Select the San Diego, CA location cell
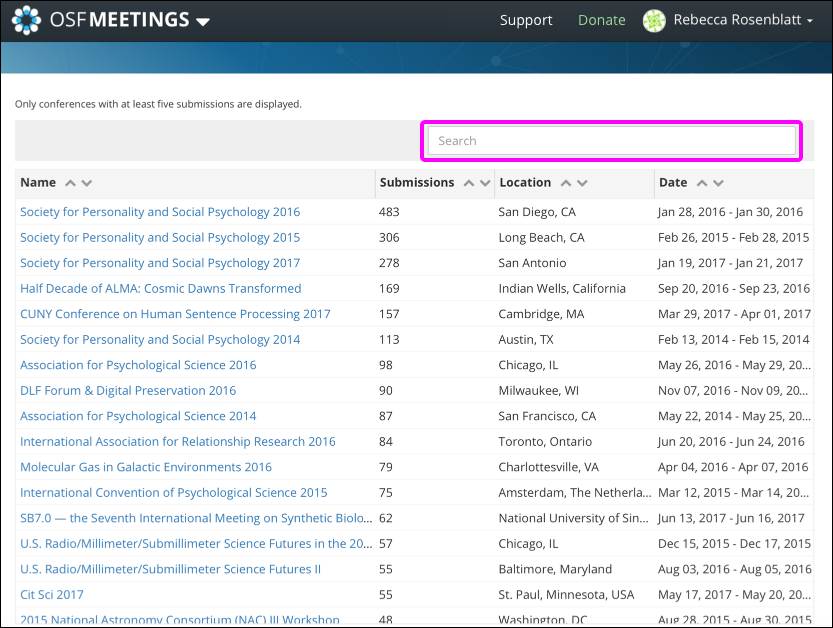The height and width of the screenshot is (628, 833). (537, 212)
